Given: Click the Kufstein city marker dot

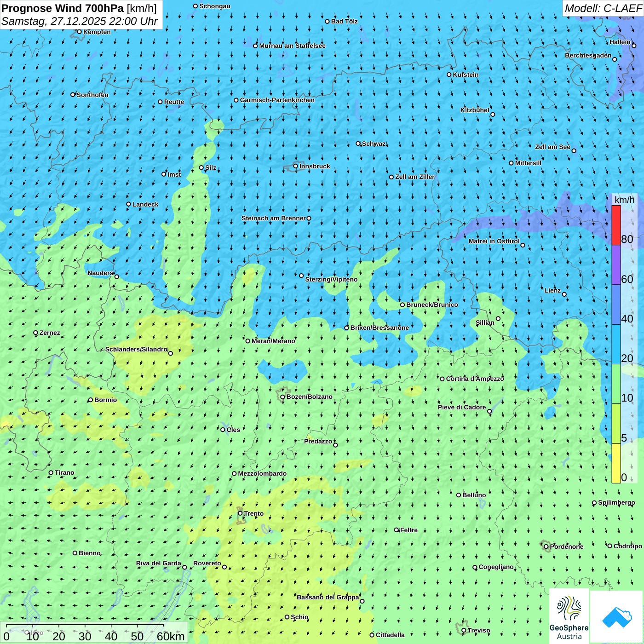Looking at the screenshot, I should coord(449,75).
